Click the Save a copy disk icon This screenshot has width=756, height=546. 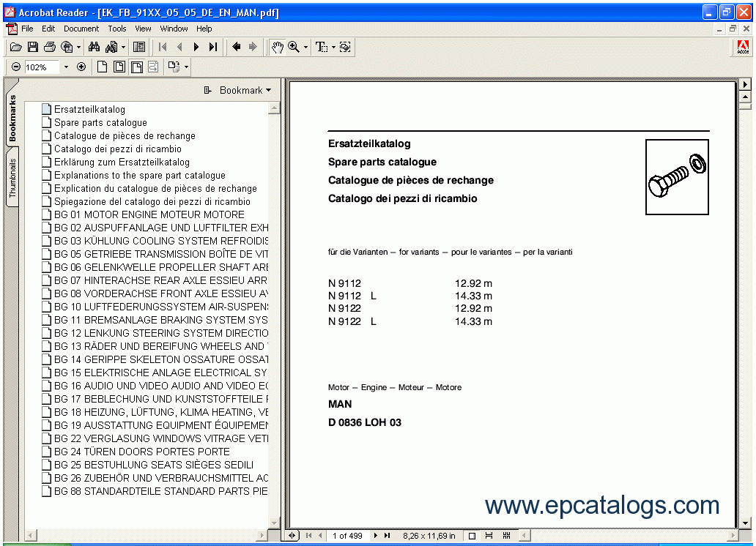tap(33, 48)
